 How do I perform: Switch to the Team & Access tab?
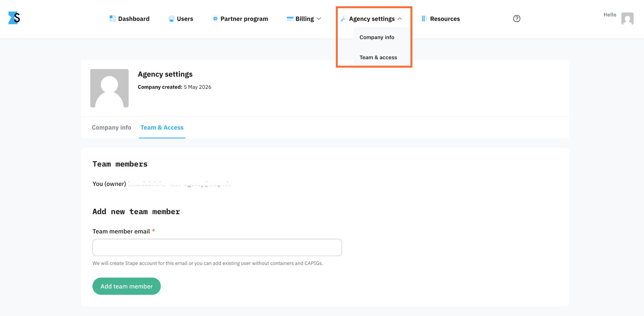(162, 128)
